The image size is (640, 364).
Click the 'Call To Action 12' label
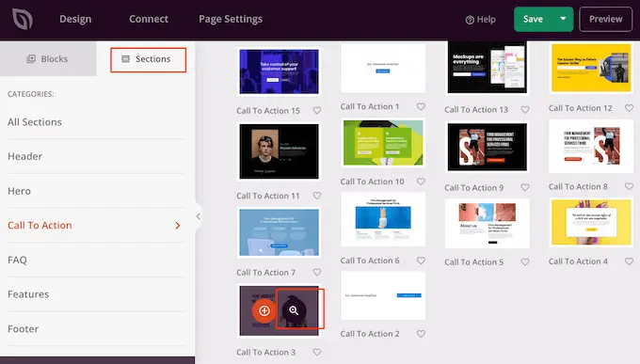(x=581, y=108)
